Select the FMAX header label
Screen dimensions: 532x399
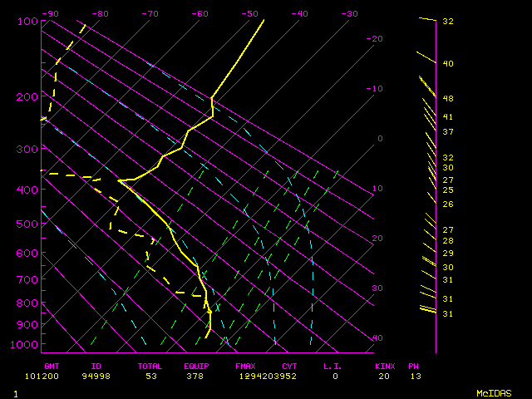(x=244, y=366)
